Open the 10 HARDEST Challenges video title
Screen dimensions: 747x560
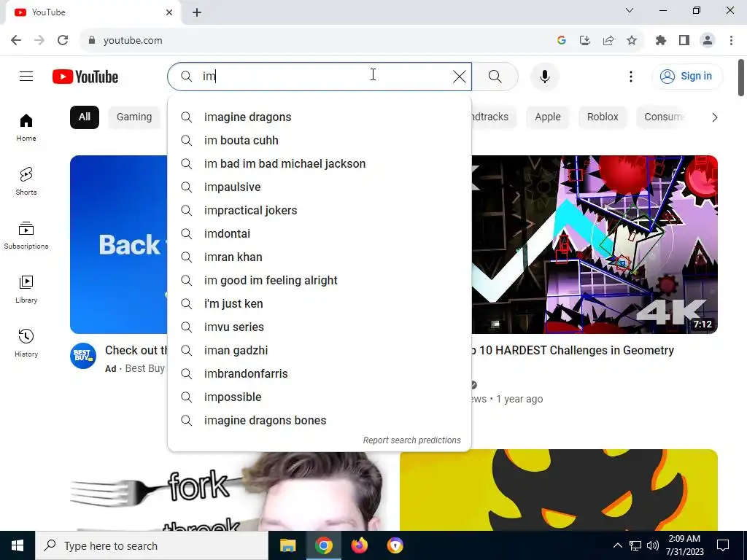coord(572,351)
